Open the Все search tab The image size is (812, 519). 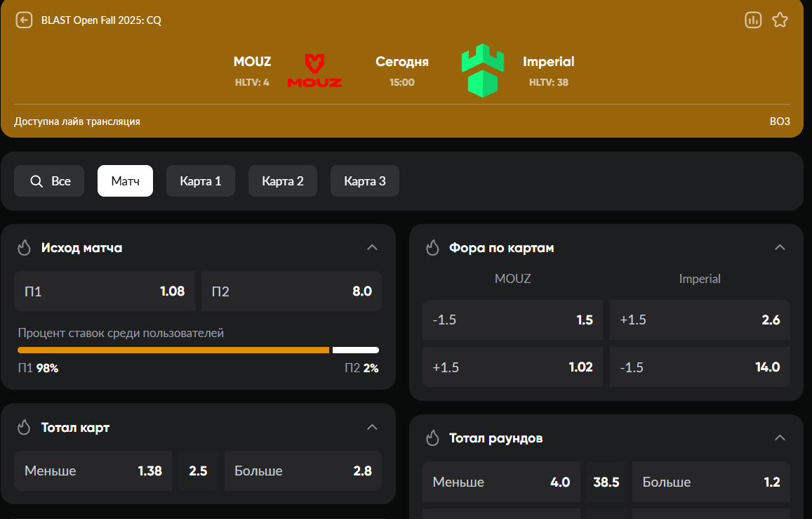(49, 180)
